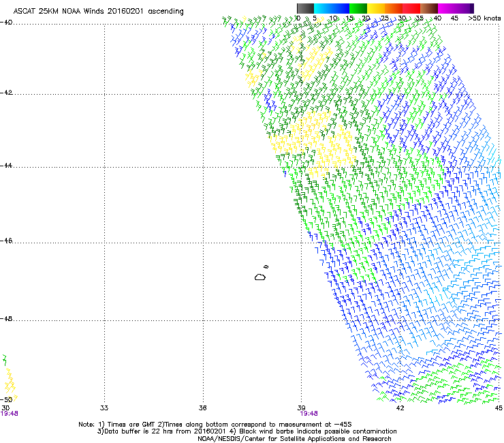Select the yellow 20-25 knots legend segment
Image resolution: width=504 pixels, height=443 pixels.
[x=376, y=8]
